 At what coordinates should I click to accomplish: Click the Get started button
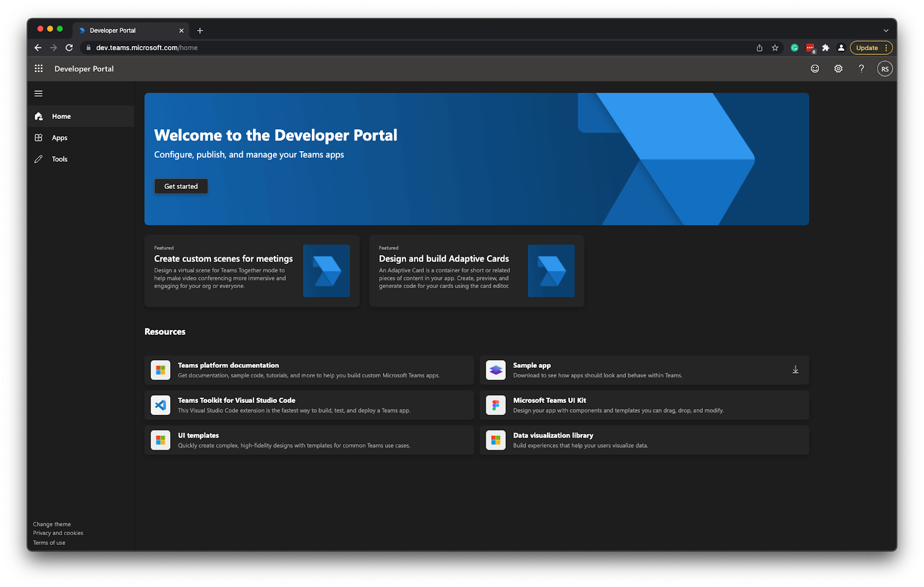click(181, 186)
